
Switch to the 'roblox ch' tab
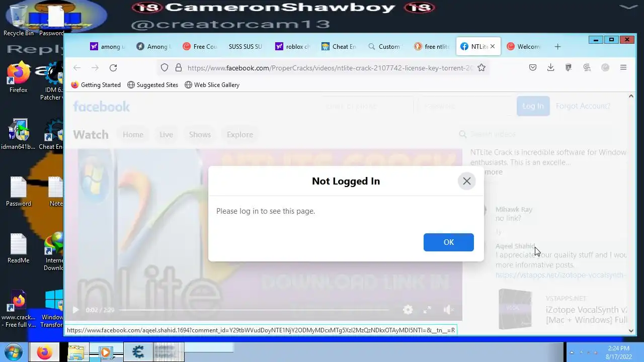click(x=292, y=47)
